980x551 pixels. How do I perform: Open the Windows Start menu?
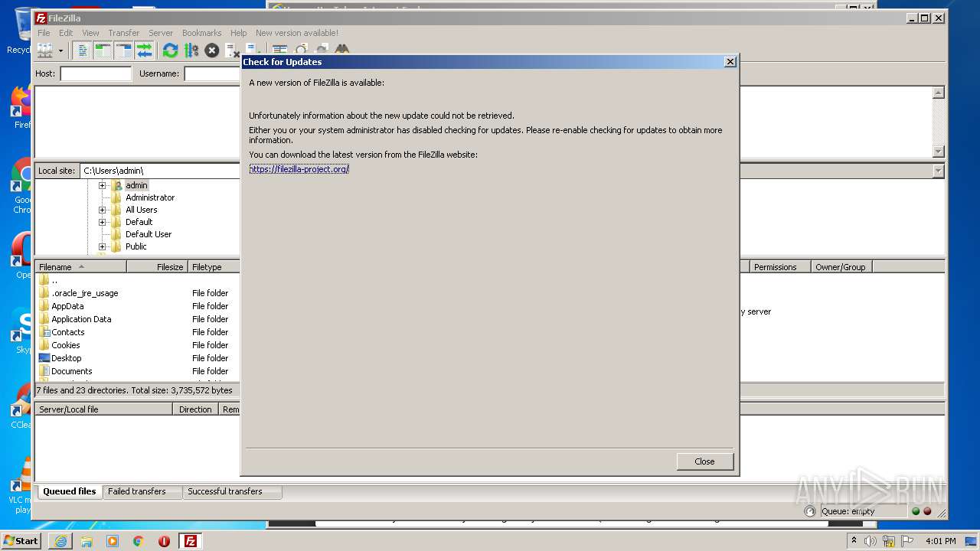coord(21,541)
